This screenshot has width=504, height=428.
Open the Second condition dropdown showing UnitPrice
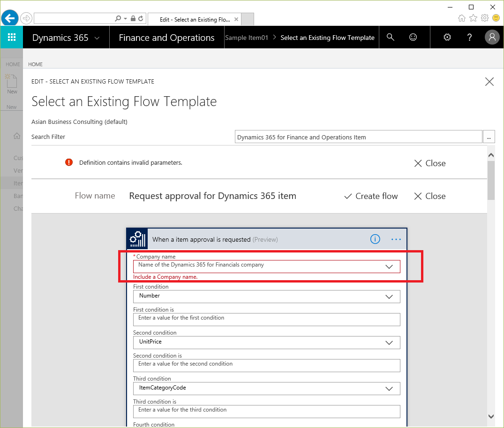click(x=266, y=343)
